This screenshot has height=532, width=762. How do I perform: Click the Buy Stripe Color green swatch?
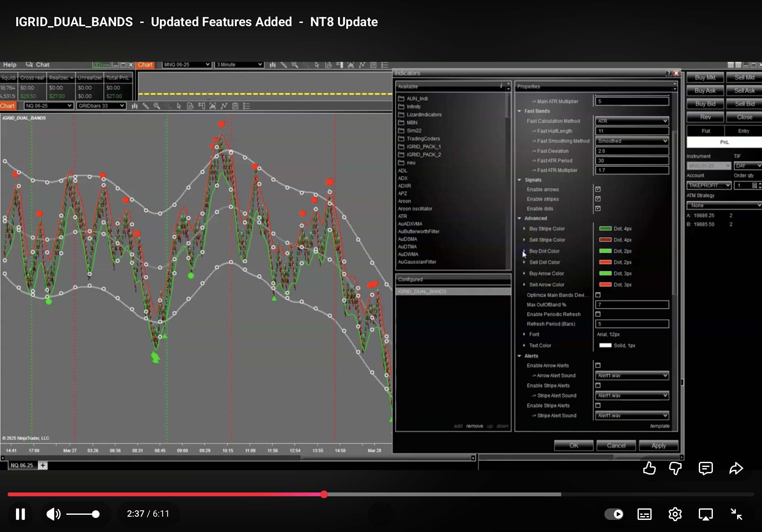(605, 228)
